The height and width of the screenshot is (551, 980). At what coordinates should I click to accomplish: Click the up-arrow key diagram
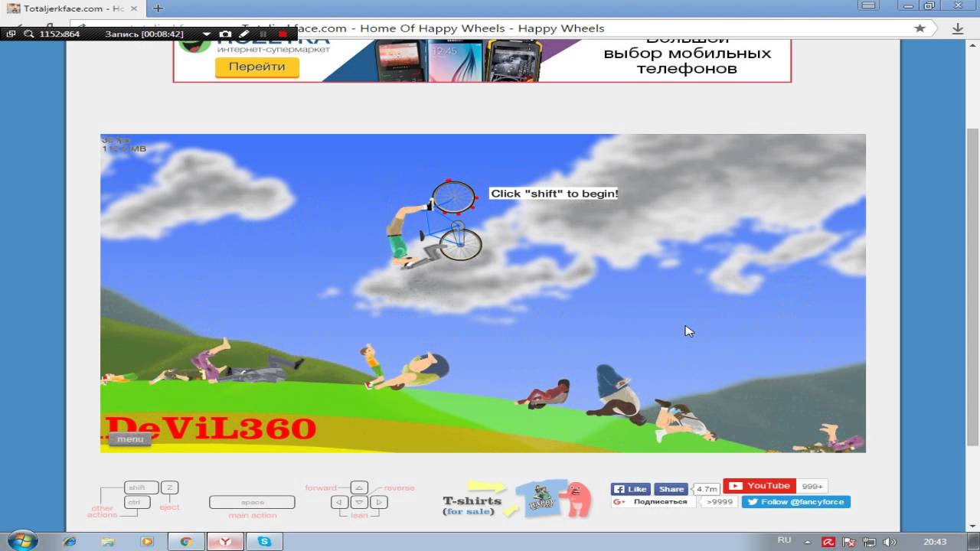click(359, 487)
